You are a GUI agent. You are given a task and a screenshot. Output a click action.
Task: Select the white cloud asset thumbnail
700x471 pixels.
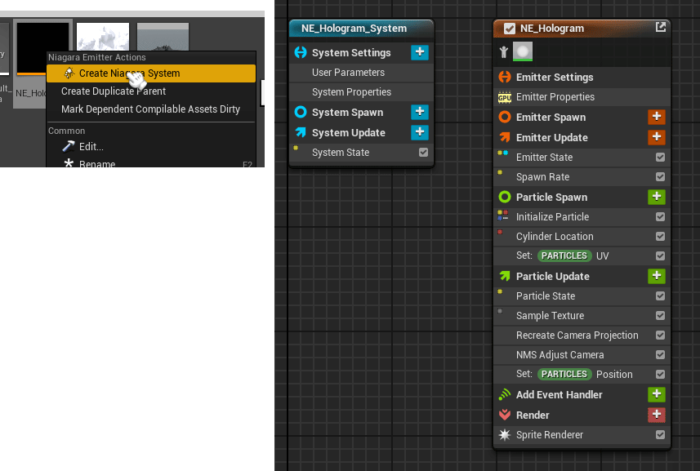click(103, 40)
